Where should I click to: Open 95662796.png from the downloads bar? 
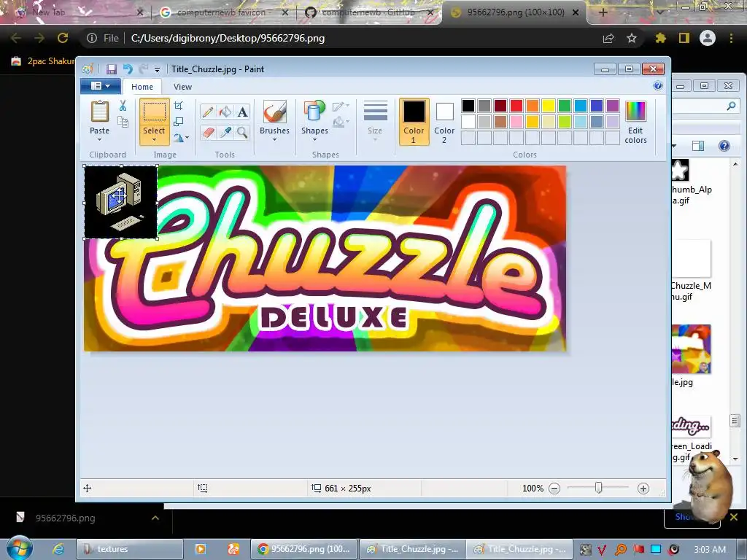point(65,518)
